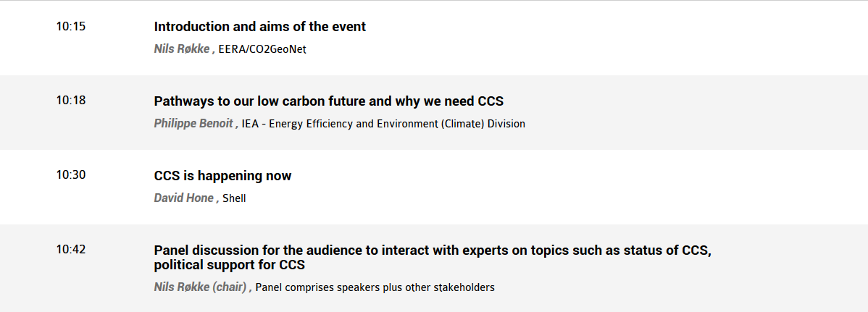Click 'political support for CCS' title line

(x=229, y=265)
